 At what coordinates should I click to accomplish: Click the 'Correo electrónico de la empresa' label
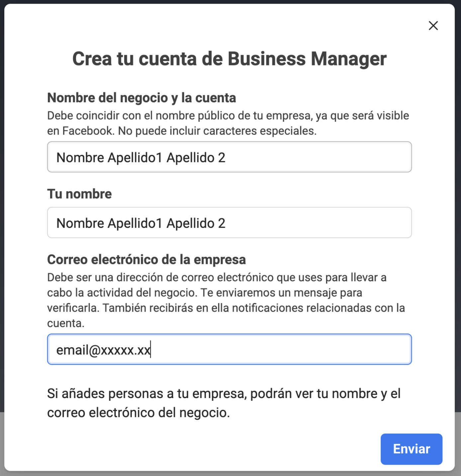click(x=146, y=260)
